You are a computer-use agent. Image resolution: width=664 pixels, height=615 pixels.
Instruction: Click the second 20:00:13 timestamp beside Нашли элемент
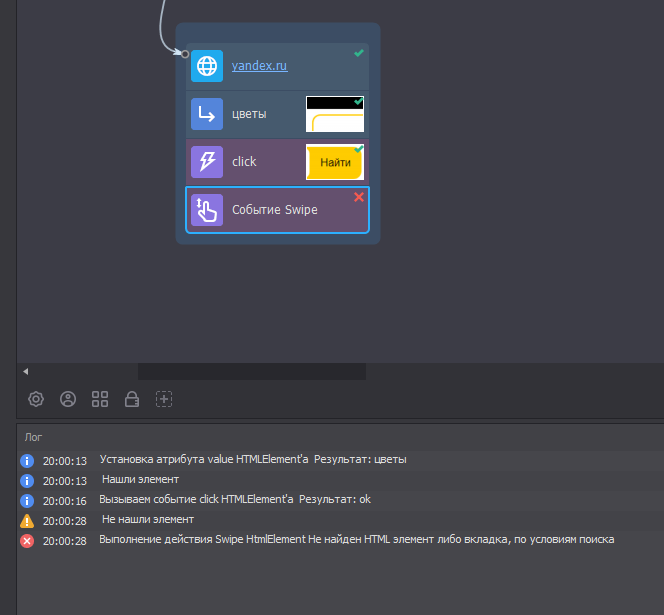click(65, 481)
